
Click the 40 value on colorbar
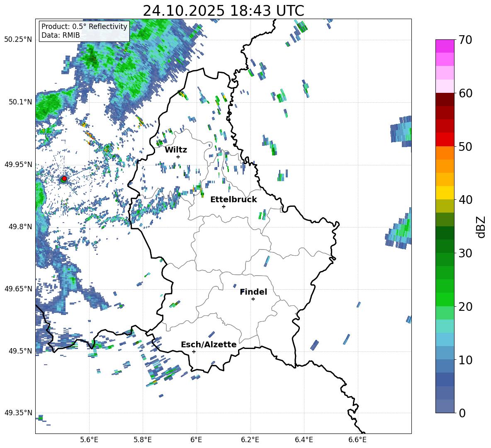pos(465,200)
